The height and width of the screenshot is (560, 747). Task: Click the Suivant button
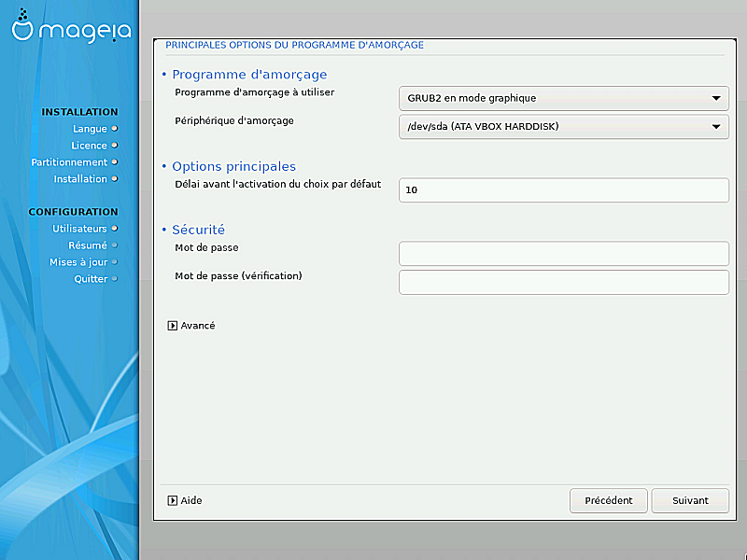coord(690,500)
